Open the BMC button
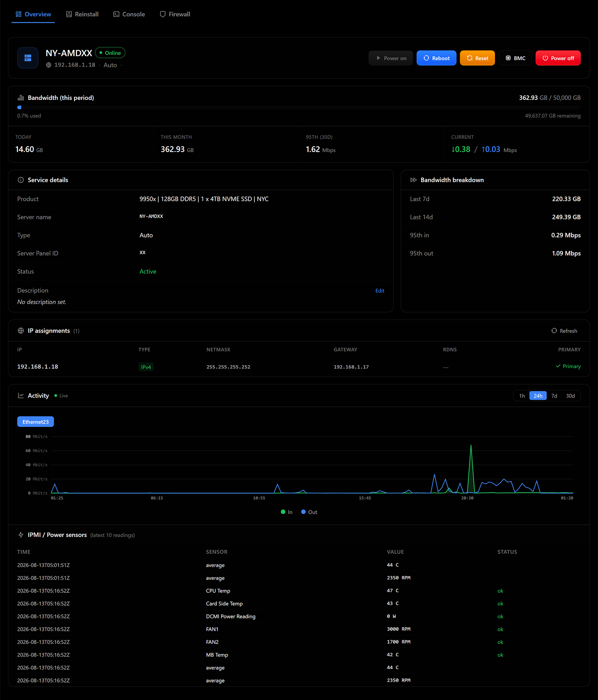This screenshot has width=598, height=700. coord(515,58)
